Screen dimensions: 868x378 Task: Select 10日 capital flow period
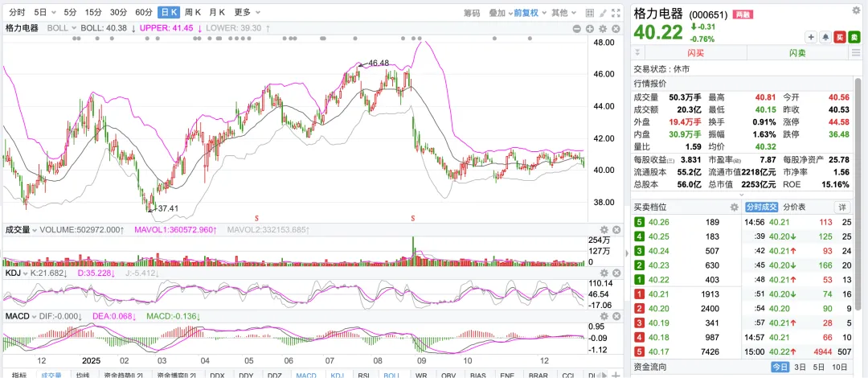839,367
